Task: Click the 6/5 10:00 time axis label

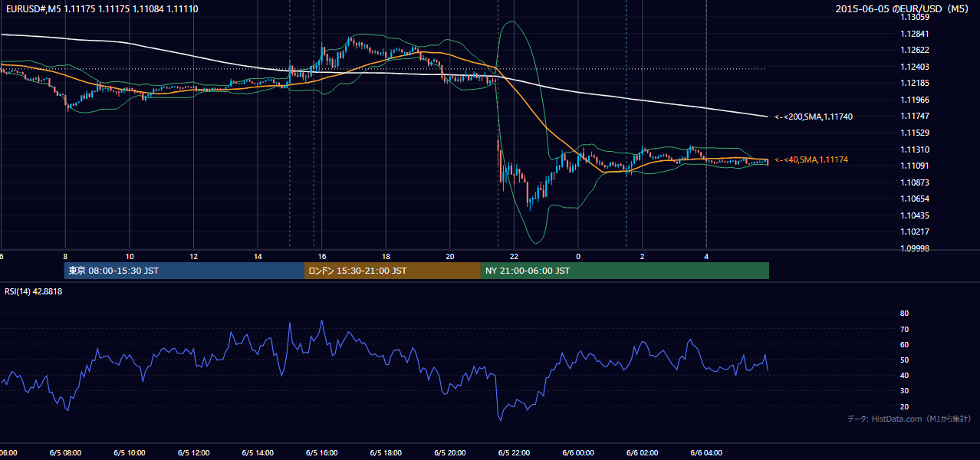Action: point(129,453)
